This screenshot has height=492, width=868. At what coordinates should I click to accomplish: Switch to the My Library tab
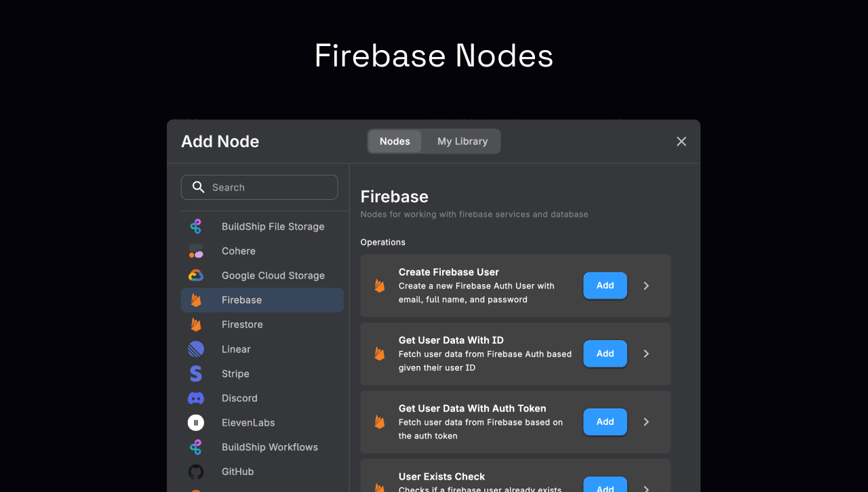[x=462, y=141]
